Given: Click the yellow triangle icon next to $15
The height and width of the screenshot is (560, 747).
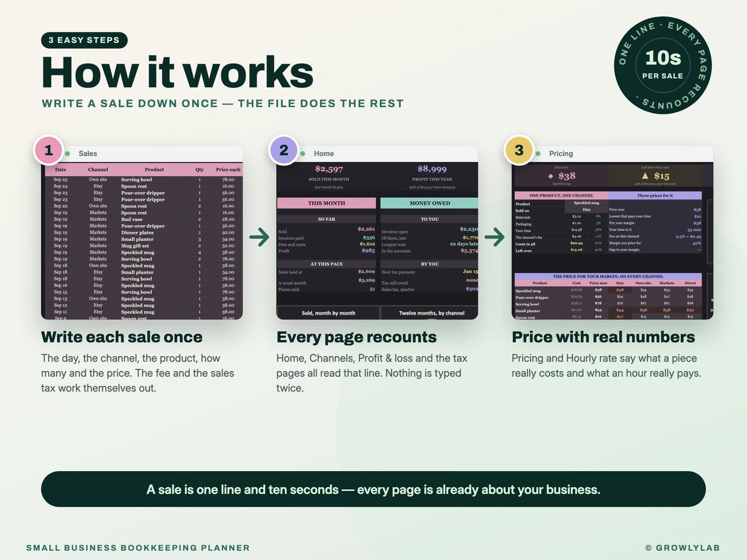Looking at the screenshot, I should pyautogui.click(x=645, y=176).
